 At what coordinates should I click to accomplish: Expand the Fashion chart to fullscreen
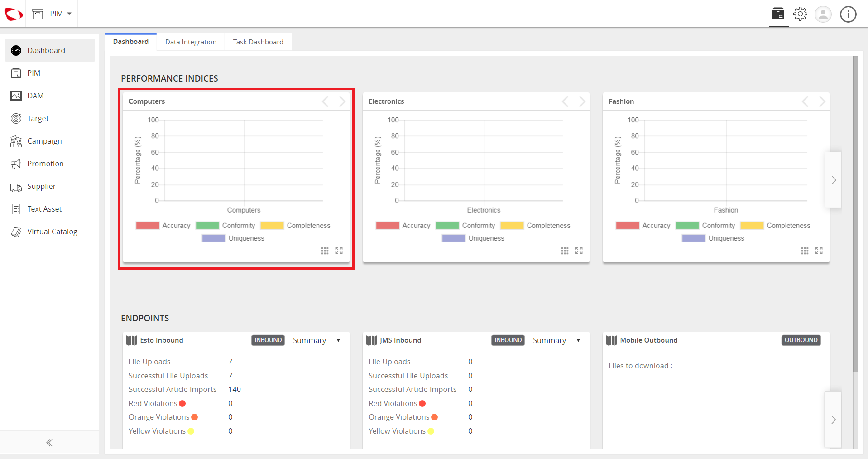pyautogui.click(x=819, y=251)
